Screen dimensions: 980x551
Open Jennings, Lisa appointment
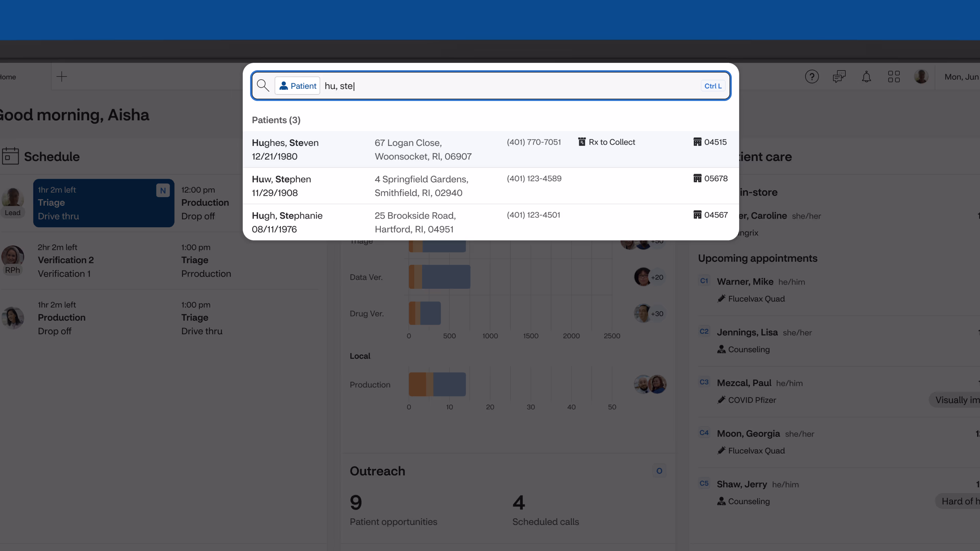tap(747, 332)
